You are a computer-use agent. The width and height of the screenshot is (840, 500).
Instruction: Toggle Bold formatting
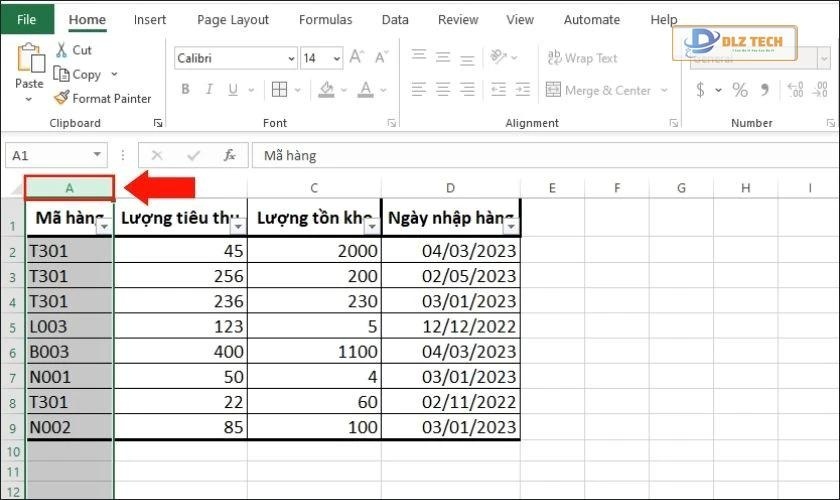tap(185, 89)
